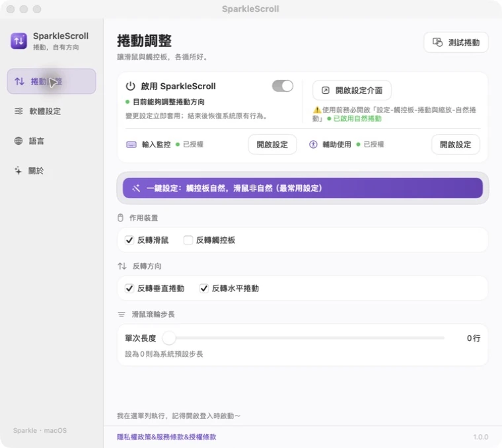Click the lines icon beside 滑鼠滾輪步長

(122, 314)
